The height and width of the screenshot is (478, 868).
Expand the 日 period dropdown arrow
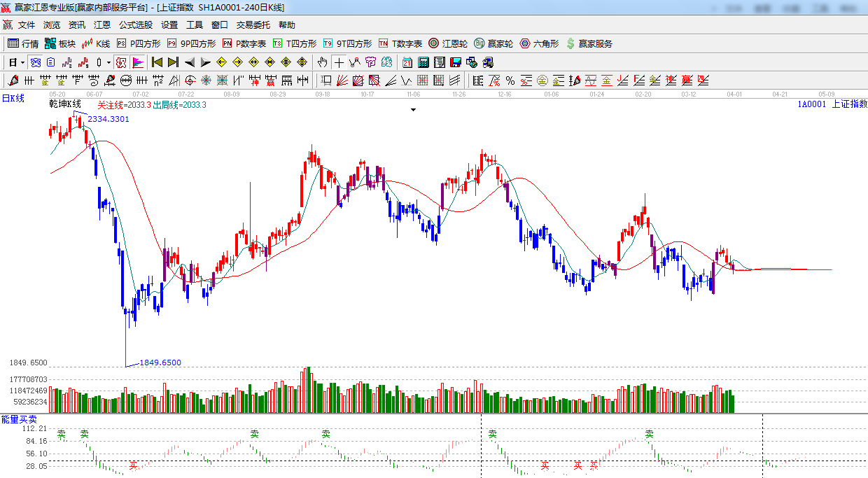click(x=22, y=62)
